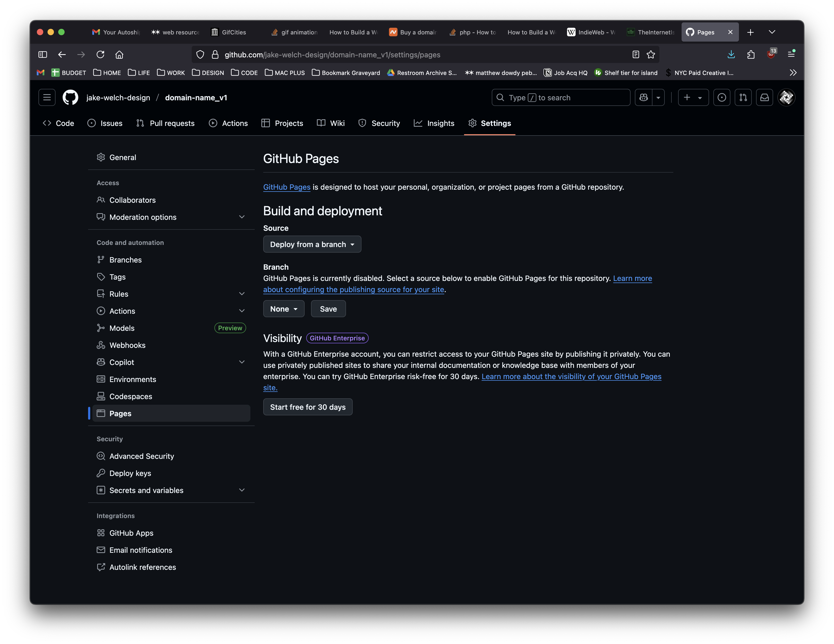Expand Moderation options in sidebar
Screen dimensions: 834x644
[x=171, y=217]
